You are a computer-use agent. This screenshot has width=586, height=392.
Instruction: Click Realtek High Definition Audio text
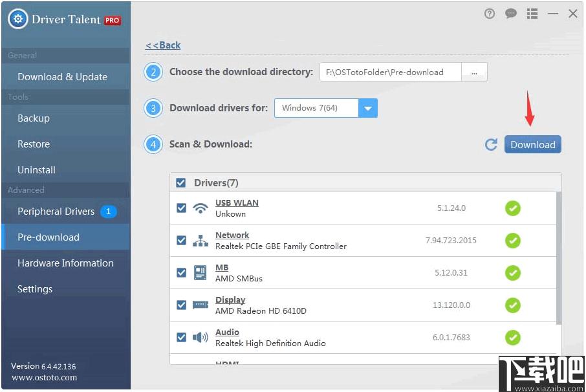270,343
